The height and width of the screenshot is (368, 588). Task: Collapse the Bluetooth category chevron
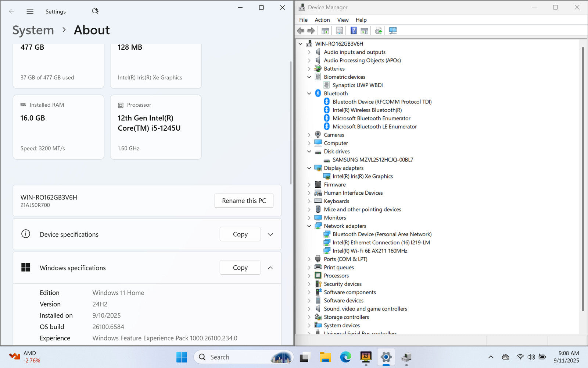click(309, 93)
